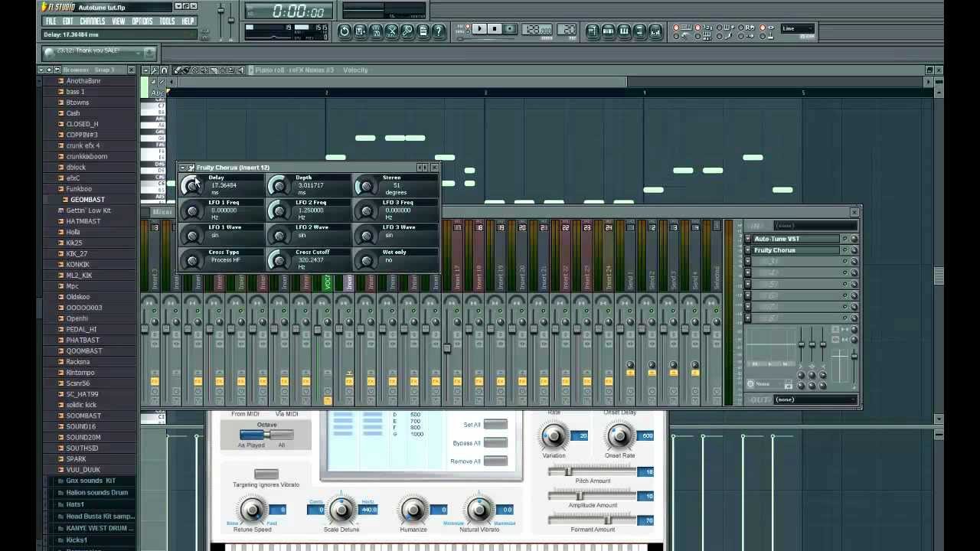The image size is (980, 551).
Task: Click the LFO 2 Freq knob
Action: tap(279, 210)
